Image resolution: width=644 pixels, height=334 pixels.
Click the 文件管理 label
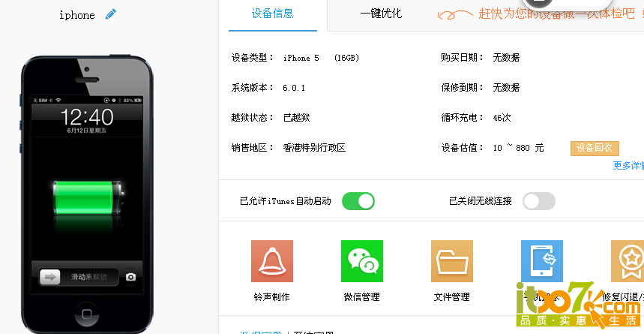tap(452, 296)
